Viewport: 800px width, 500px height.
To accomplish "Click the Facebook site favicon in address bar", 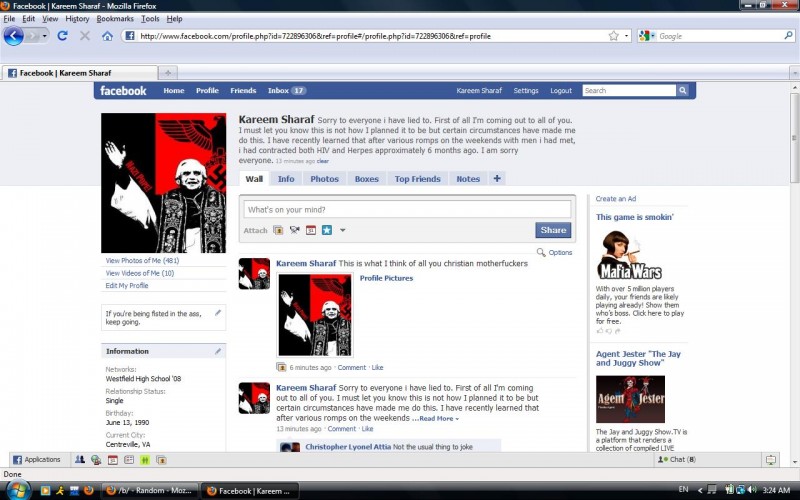I will pyautogui.click(x=130, y=36).
